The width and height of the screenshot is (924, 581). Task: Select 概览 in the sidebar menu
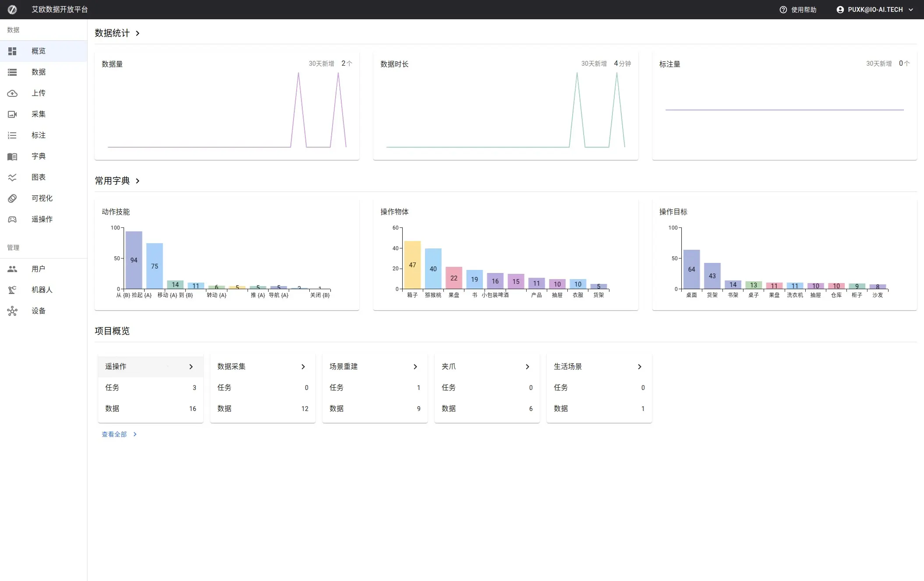39,51
